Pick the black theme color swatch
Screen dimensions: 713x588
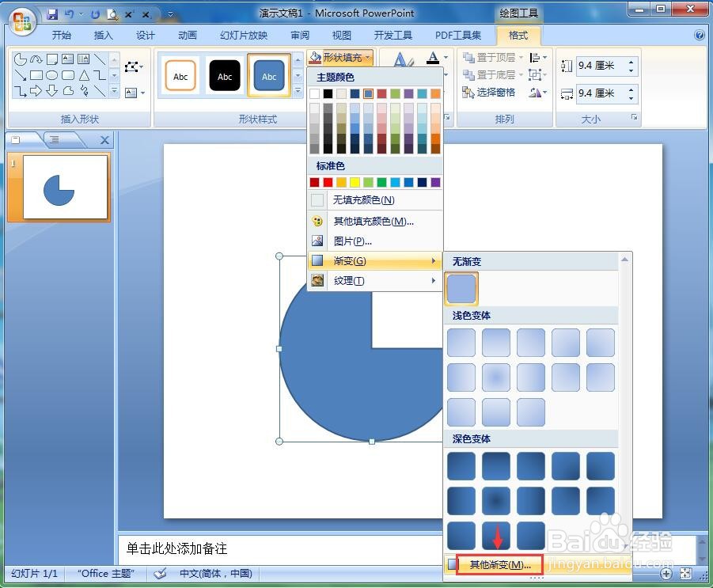pyautogui.click(x=328, y=93)
